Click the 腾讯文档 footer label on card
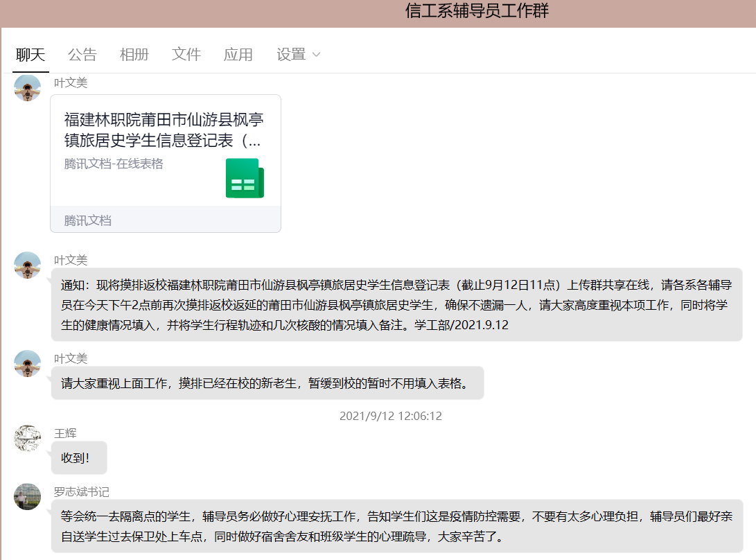The image size is (756, 560). coord(88,220)
